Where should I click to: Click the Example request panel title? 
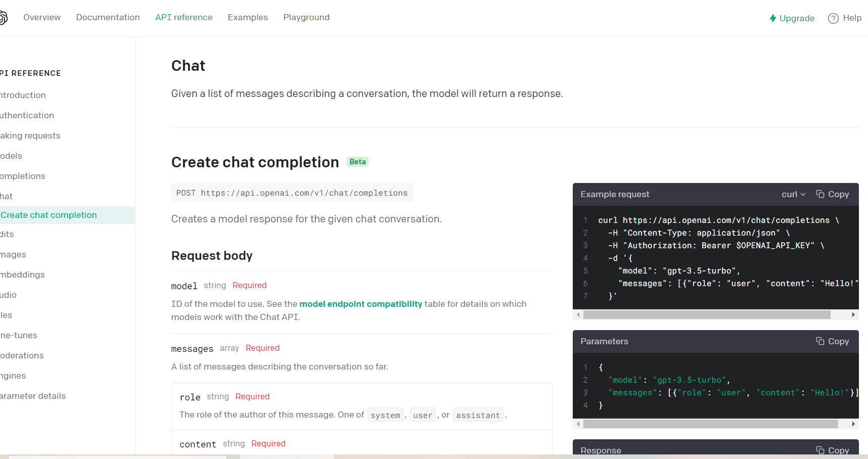[615, 194]
